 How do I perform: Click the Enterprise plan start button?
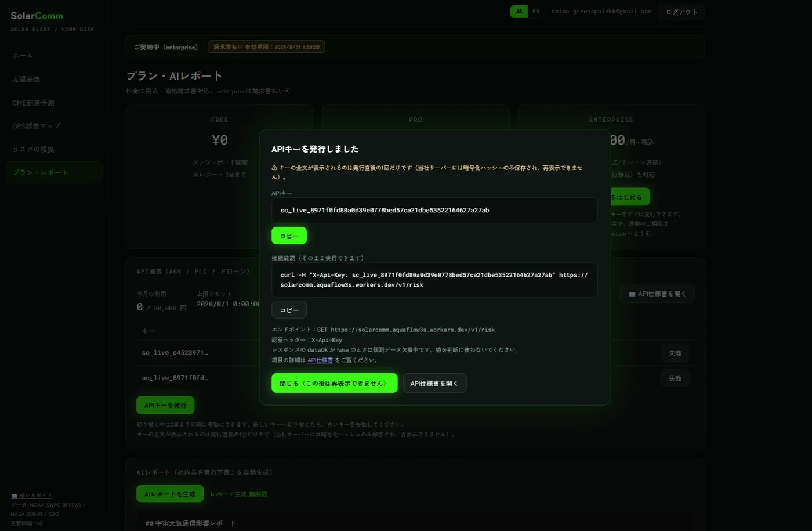(x=629, y=197)
